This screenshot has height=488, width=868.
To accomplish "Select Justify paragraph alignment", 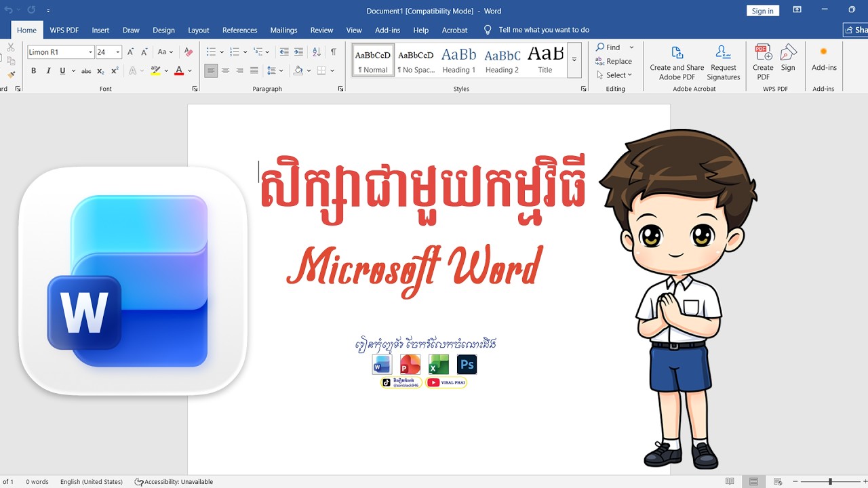I will (254, 70).
